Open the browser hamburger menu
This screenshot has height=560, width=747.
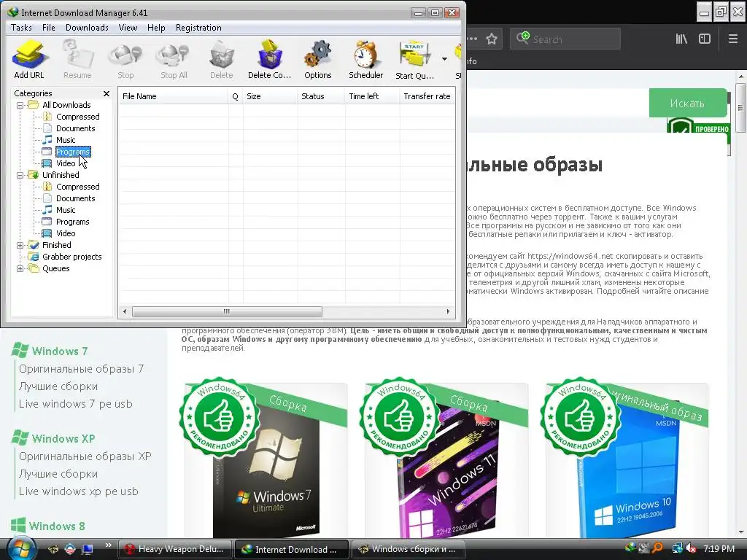[x=733, y=39]
